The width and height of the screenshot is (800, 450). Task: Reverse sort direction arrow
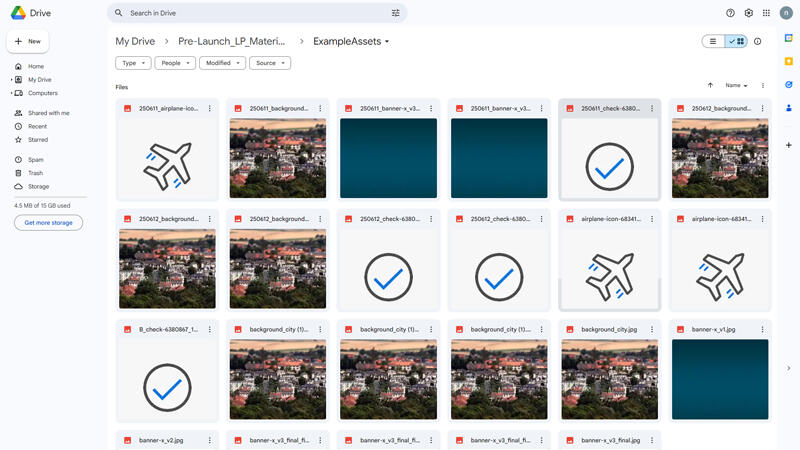coord(710,85)
